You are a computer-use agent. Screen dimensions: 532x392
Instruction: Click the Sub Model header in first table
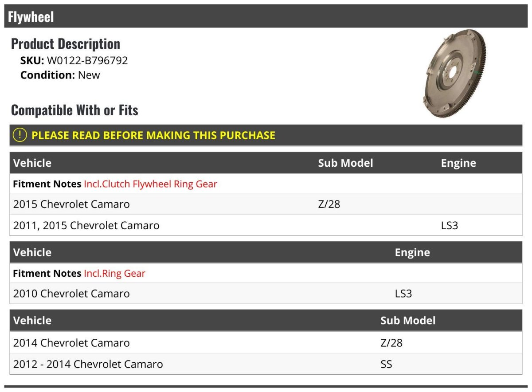pyautogui.click(x=345, y=163)
